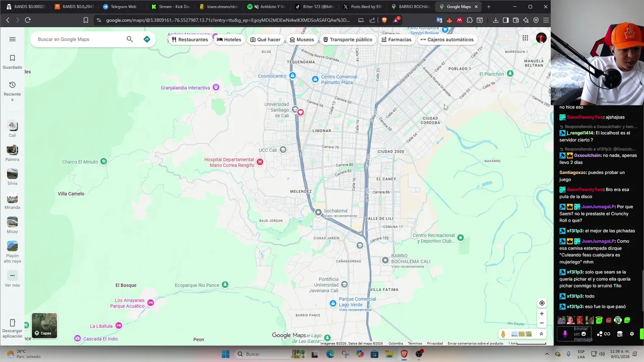Screen dimensions: 644x362
Task: Open Capas map layers selector
Action: [x=44, y=325]
